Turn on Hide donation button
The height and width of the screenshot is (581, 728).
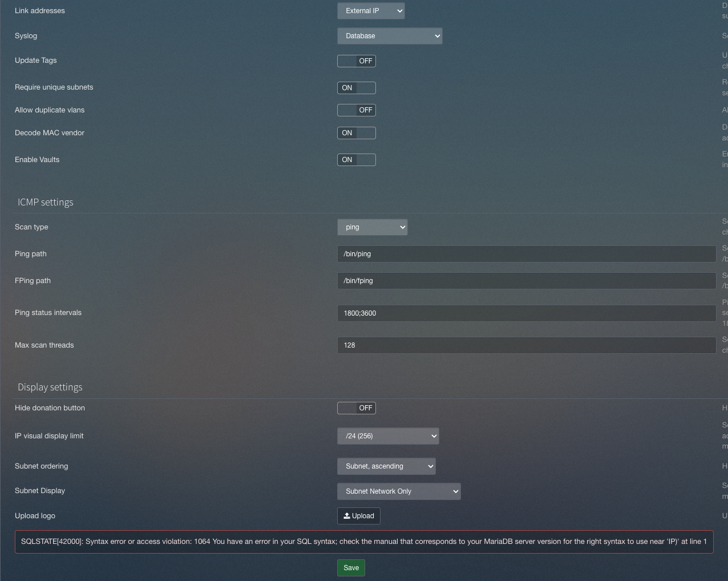coord(356,408)
